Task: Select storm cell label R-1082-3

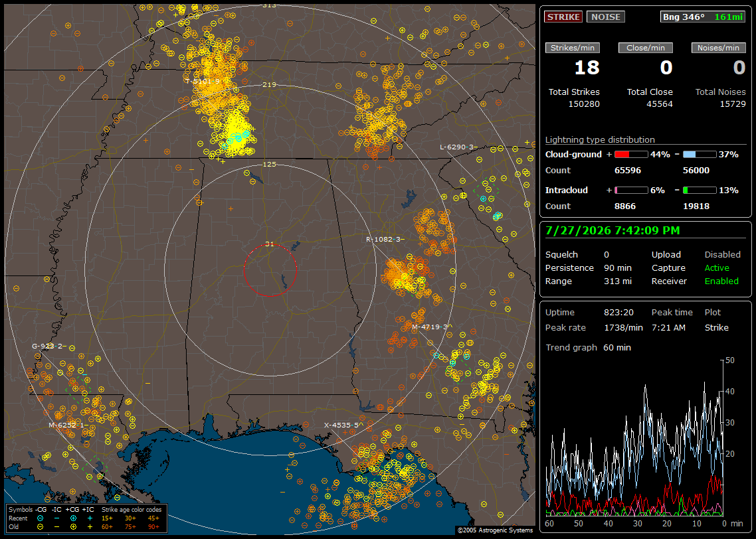Action: coord(384,239)
